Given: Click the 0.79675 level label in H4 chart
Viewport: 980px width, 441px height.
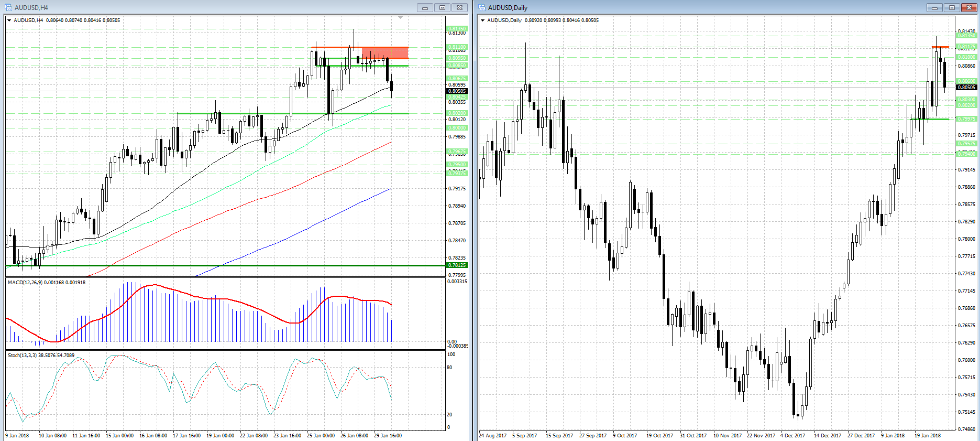Looking at the screenshot, I should coord(457,152).
